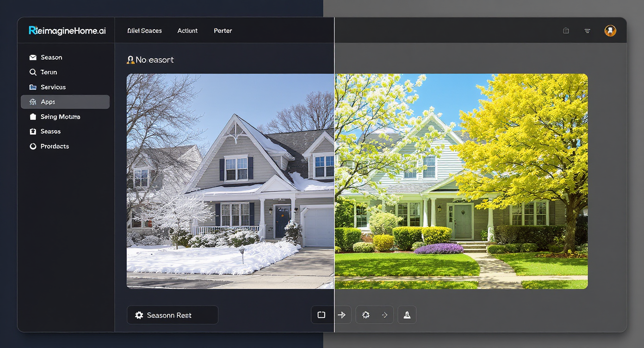Toggle the Apps sidebar item highlight
This screenshot has width=644, height=348.
coord(65,102)
